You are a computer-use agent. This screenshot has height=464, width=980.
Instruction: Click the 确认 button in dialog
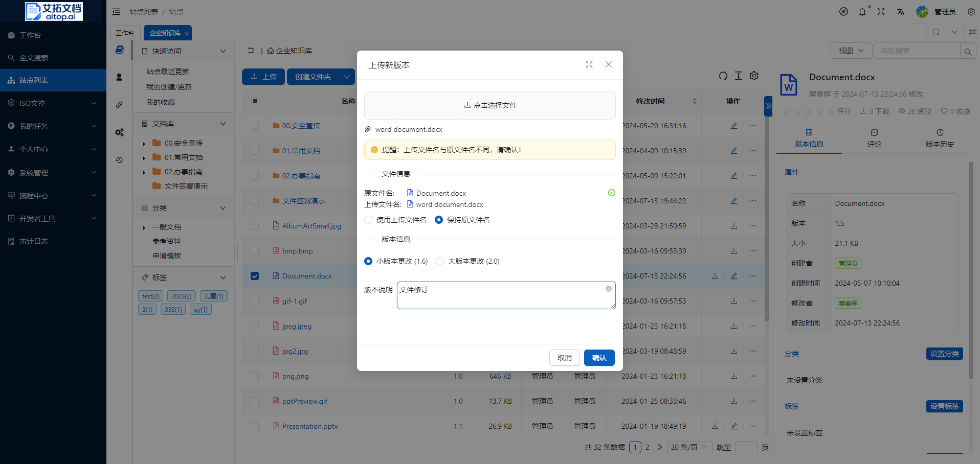coord(599,358)
